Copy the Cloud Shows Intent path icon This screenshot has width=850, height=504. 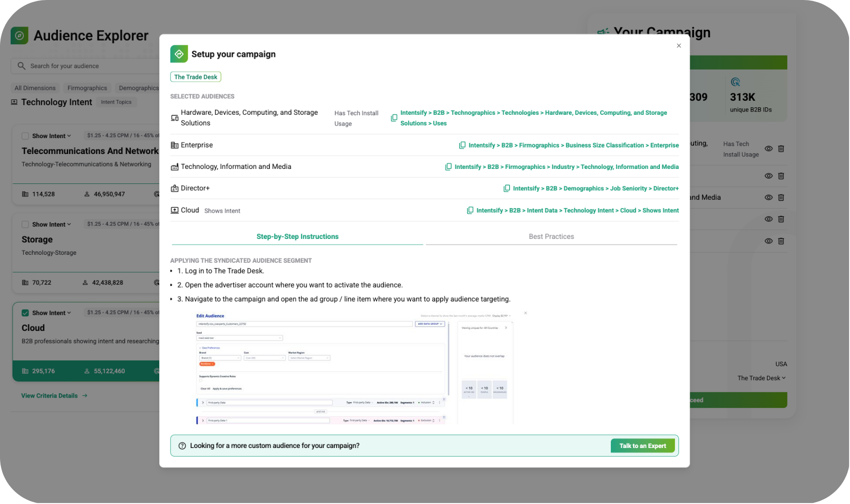[x=470, y=210]
